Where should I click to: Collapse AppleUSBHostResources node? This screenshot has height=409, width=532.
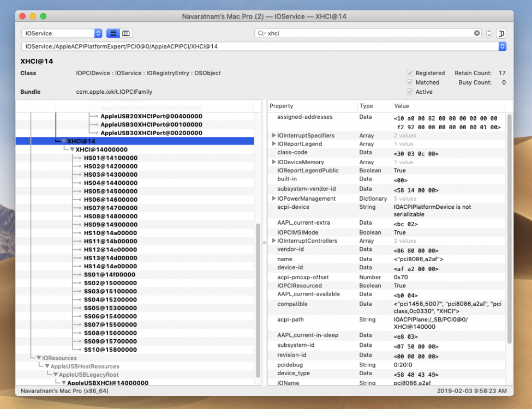(x=47, y=366)
